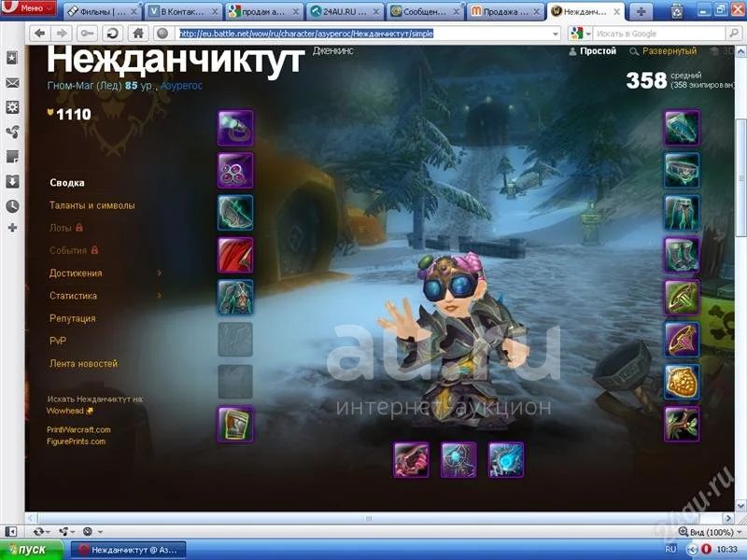Image resolution: width=747 pixels, height=560 pixels.
Task: Go to the home page
Action: (x=137, y=34)
